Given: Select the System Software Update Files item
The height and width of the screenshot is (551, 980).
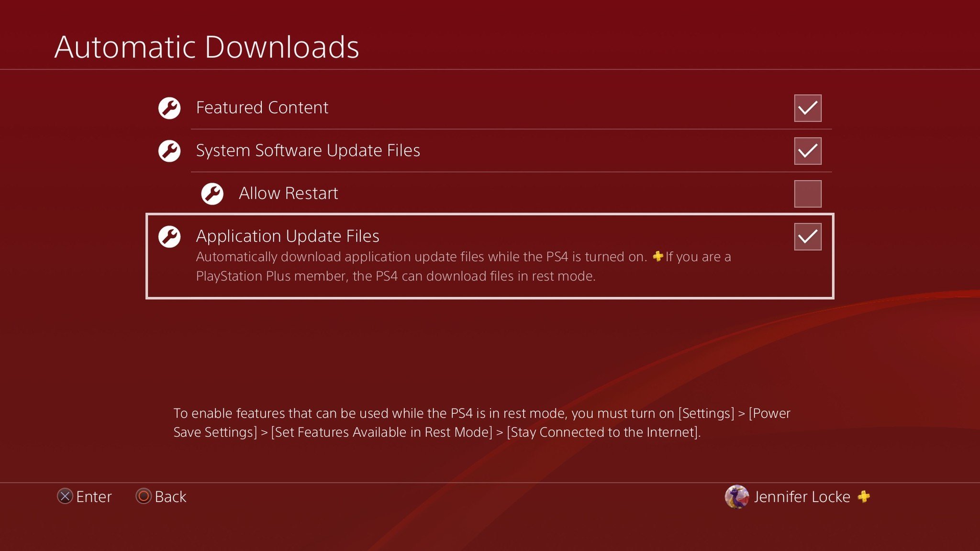Looking at the screenshot, I should [x=308, y=151].
